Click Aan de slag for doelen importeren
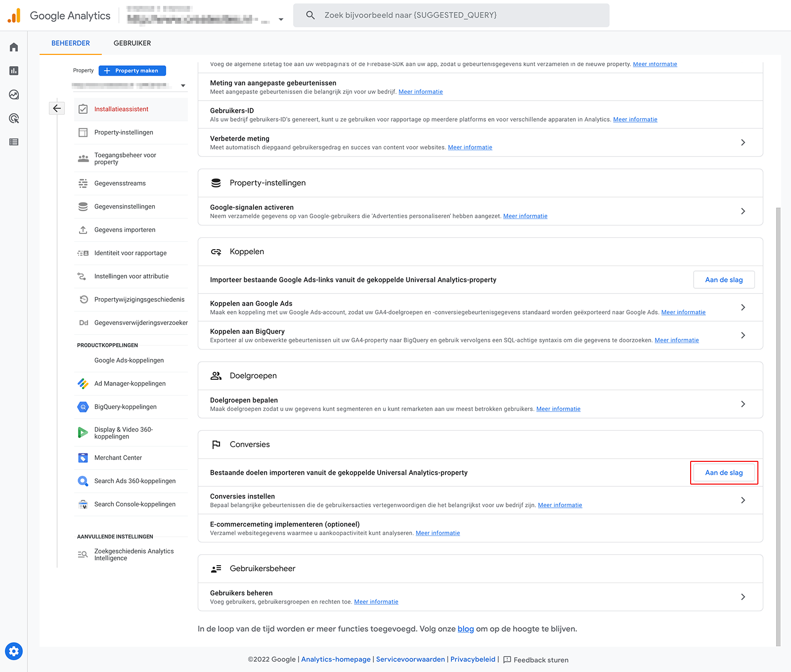 click(x=724, y=473)
